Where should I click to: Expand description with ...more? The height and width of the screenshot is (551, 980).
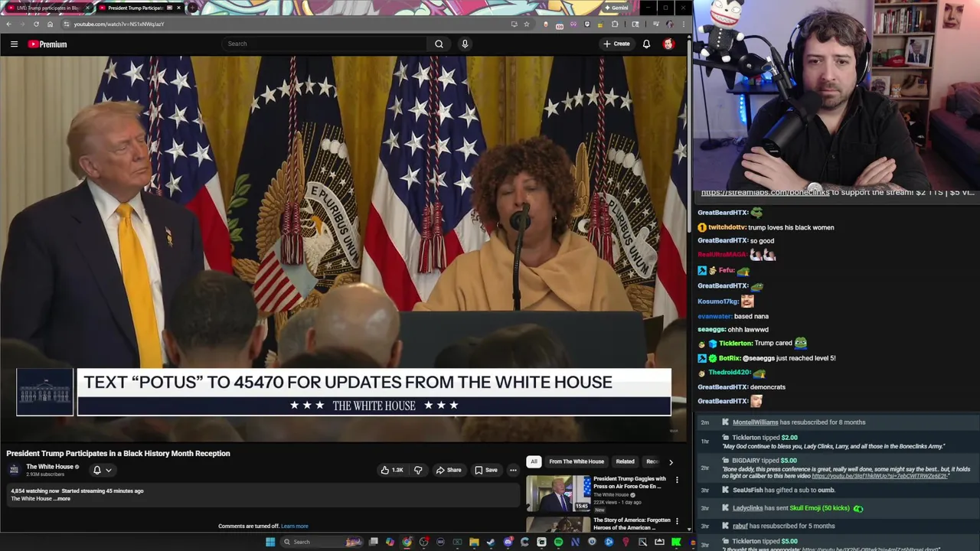(63, 499)
